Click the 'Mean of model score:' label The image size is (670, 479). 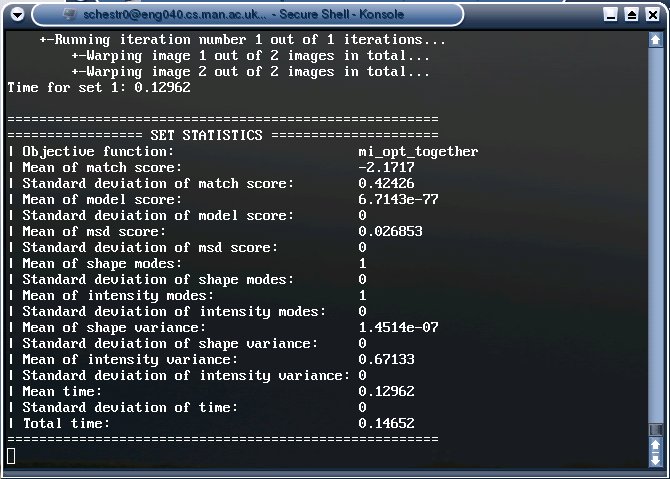click(x=102, y=200)
